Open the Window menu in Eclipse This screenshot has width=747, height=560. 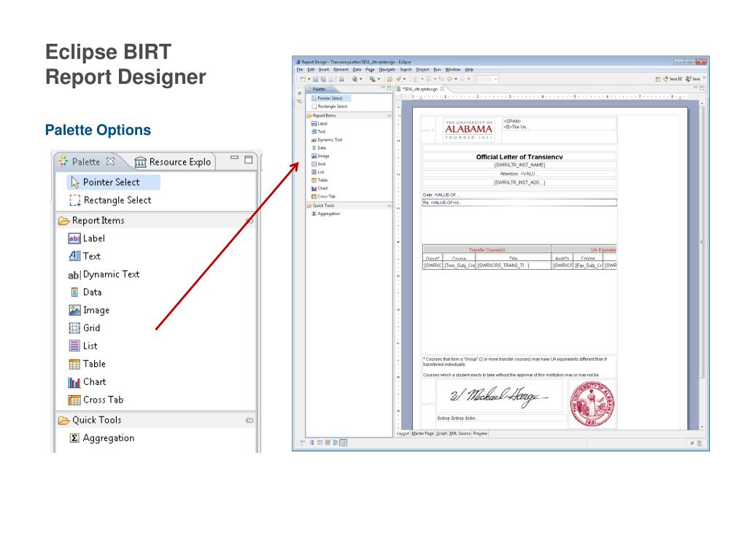point(453,69)
